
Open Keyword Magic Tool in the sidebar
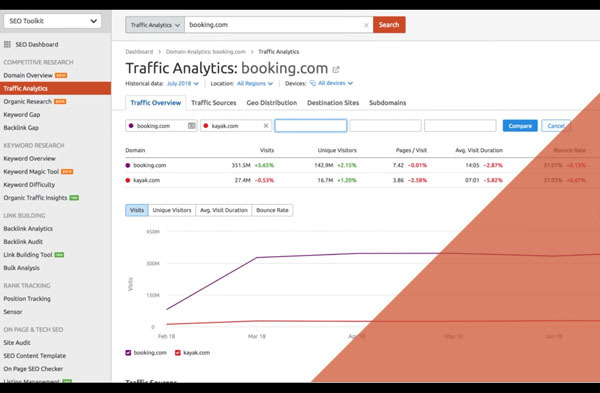click(x=31, y=171)
